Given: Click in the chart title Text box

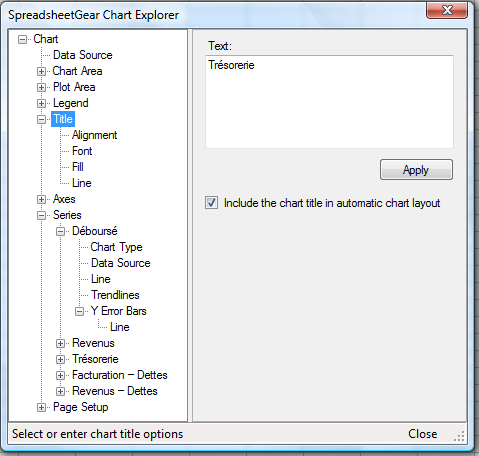Looking at the screenshot, I should coord(329,102).
